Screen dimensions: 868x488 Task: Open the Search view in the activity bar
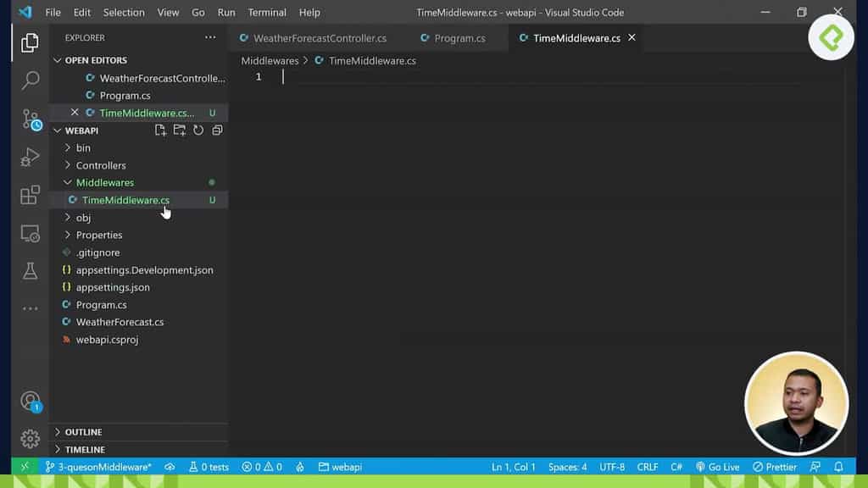pyautogui.click(x=30, y=80)
